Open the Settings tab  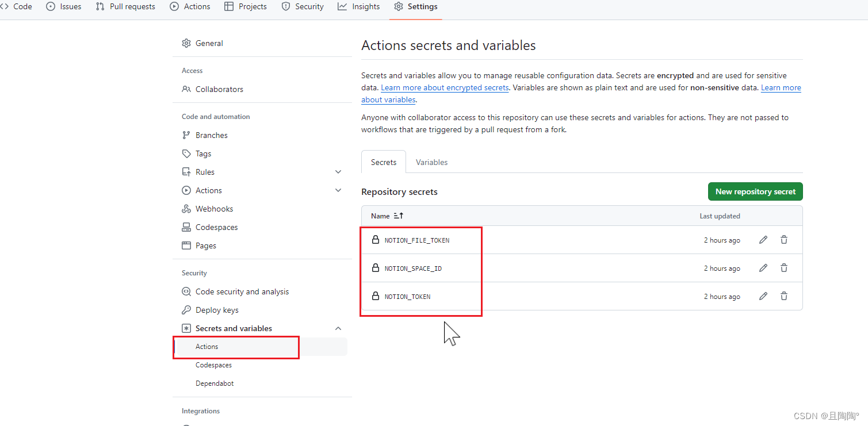pyautogui.click(x=416, y=6)
